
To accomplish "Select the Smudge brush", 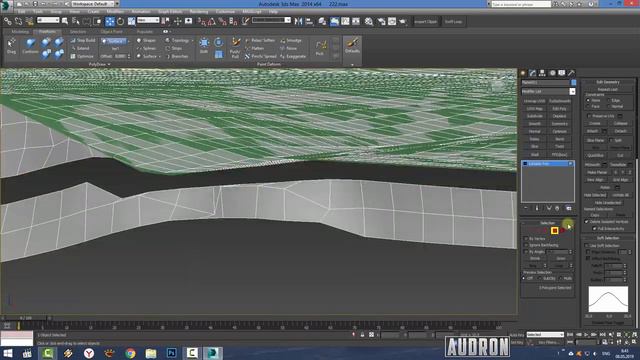I will [291, 40].
